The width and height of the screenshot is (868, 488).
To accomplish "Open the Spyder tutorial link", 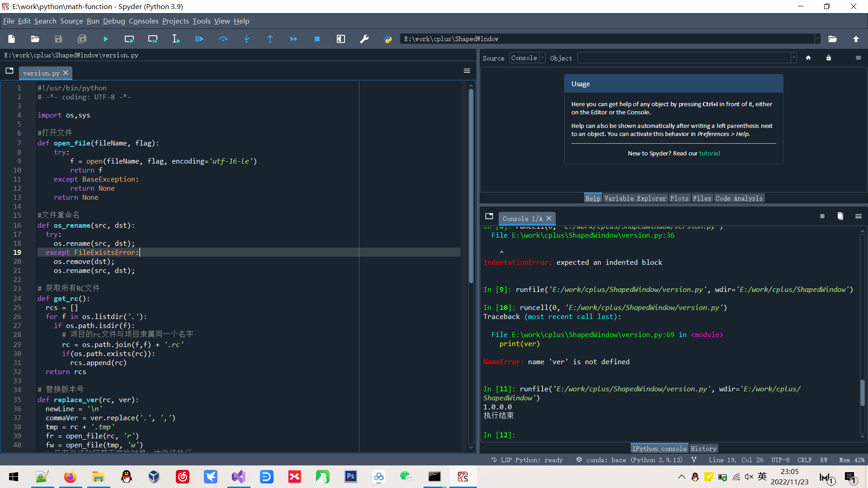I will click(x=709, y=153).
